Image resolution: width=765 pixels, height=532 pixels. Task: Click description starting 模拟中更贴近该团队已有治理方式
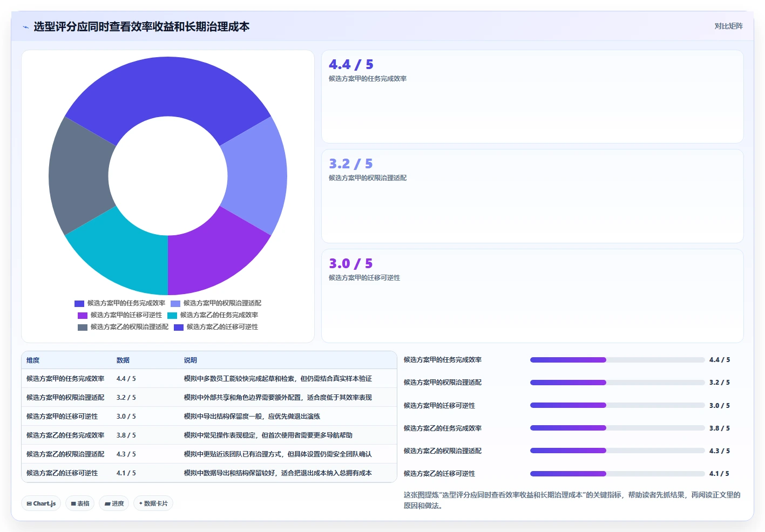coord(278,454)
